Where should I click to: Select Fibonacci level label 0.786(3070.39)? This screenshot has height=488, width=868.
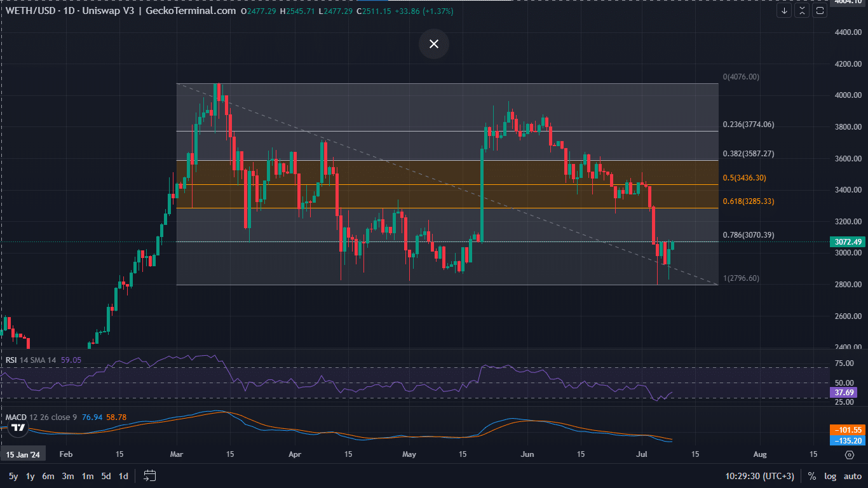click(749, 235)
